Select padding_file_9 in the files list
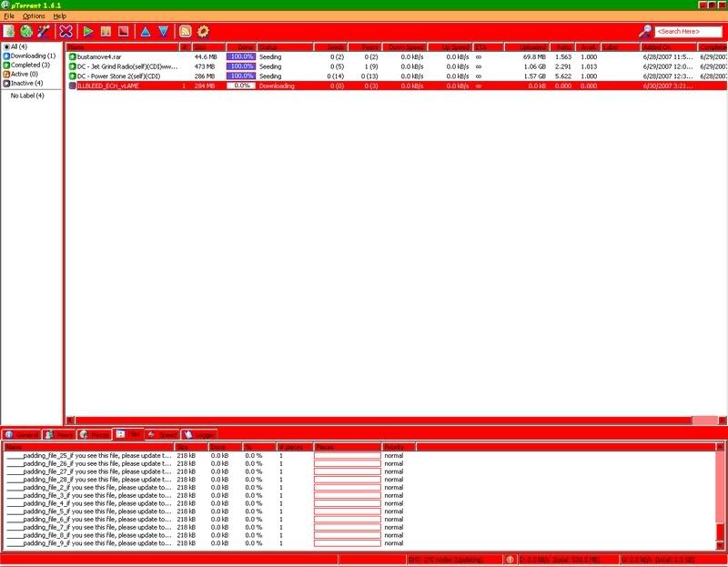The height and width of the screenshot is (567, 728). 89,543
